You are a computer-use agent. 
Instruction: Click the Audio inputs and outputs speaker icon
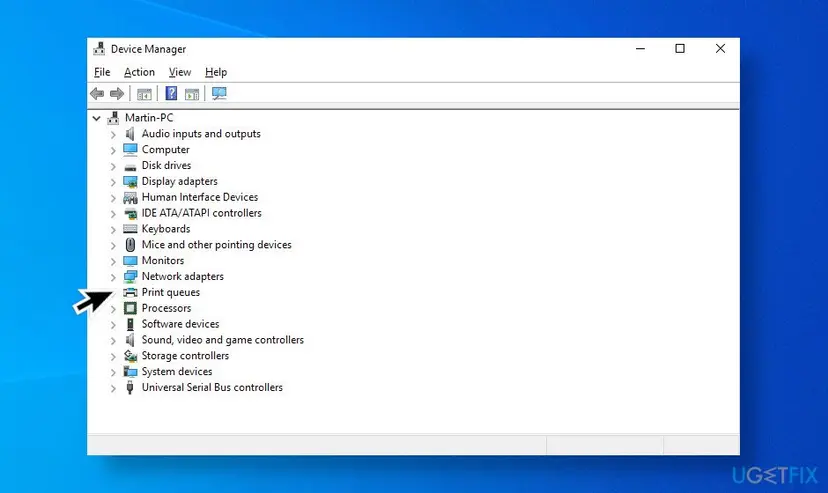[130, 134]
